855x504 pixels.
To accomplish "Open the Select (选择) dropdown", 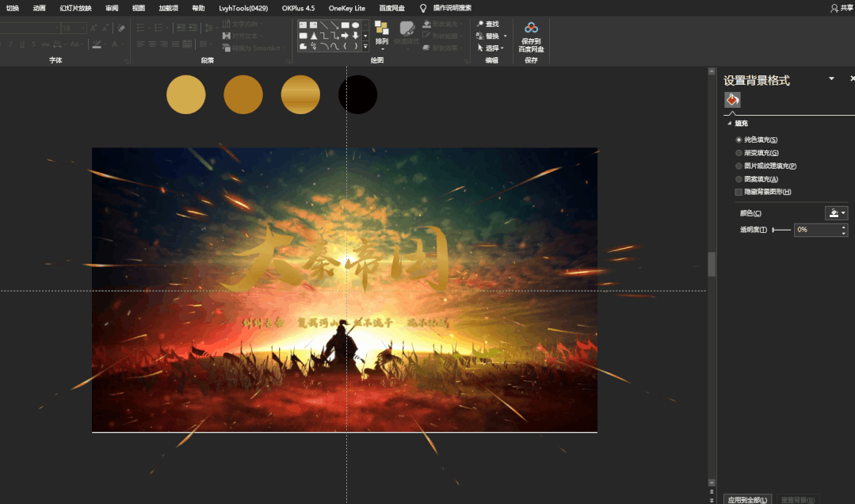I will coord(490,48).
